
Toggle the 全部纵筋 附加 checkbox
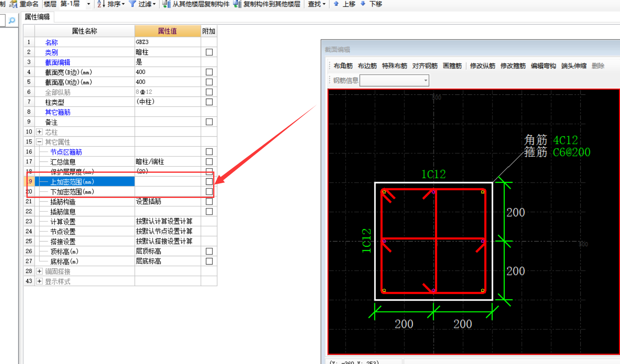(x=209, y=92)
